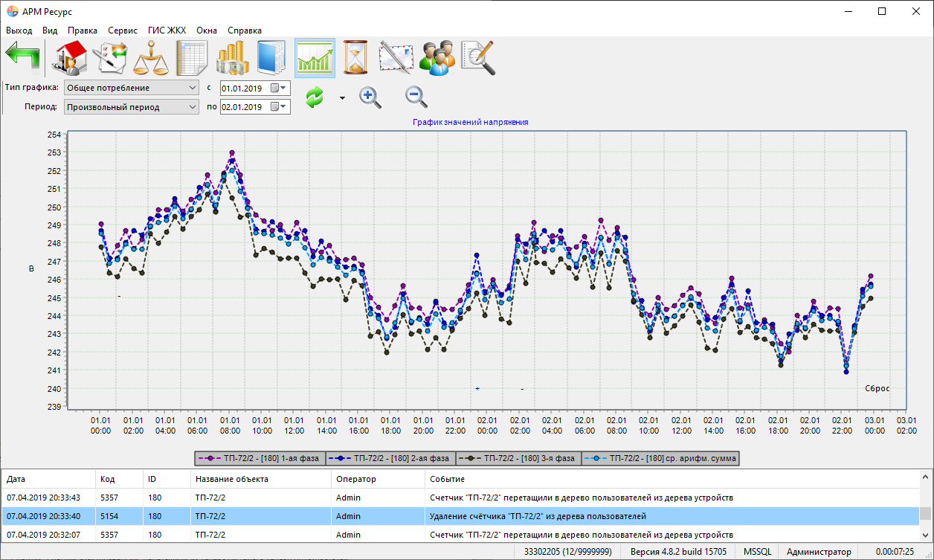
Task: Sort by the Код column header
Action: tap(119, 479)
